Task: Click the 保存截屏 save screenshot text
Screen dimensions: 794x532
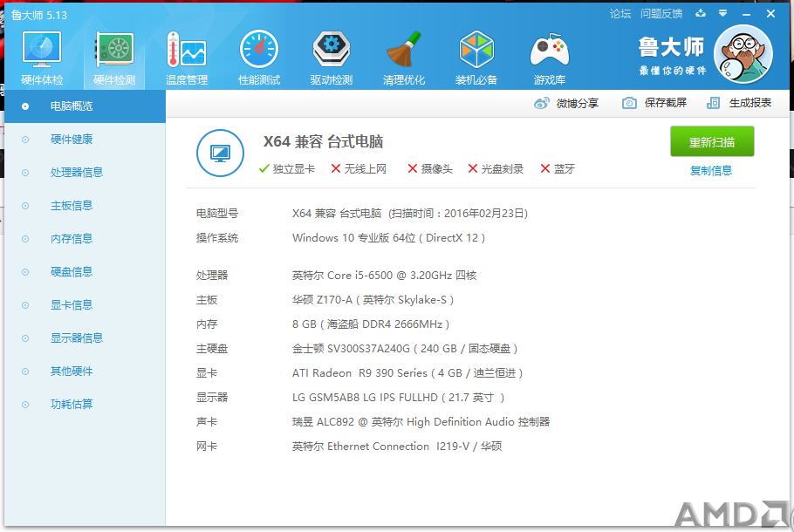Action: coord(666,103)
